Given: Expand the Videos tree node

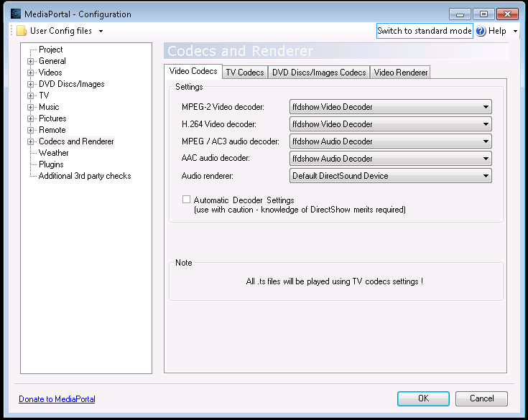Looking at the screenshot, I should 31,73.
